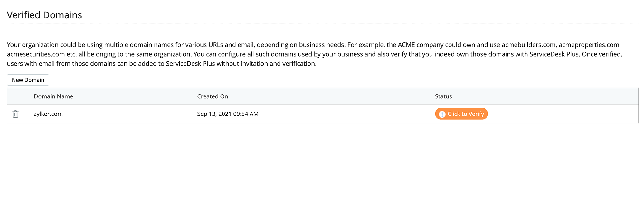The height and width of the screenshot is (201, 644).
Task: Click acmeproperties.com in the description text
Action: [589, 45]
